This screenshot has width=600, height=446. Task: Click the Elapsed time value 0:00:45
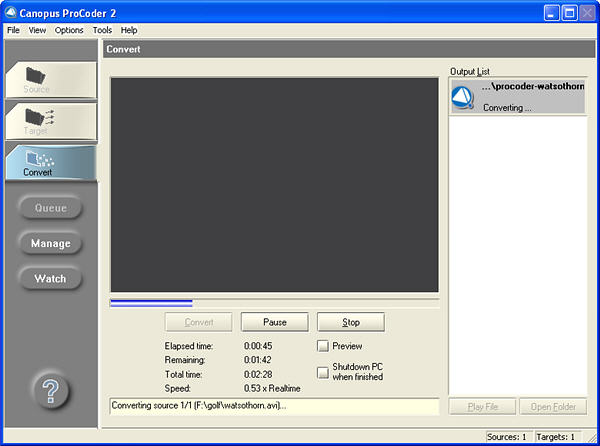coord(258,346)
